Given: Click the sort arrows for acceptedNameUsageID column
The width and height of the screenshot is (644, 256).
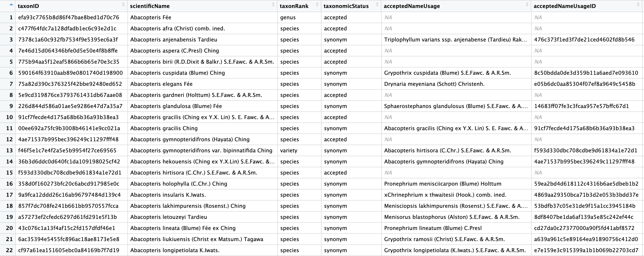Looking at the screenshot, I should (x=638, y=5).
